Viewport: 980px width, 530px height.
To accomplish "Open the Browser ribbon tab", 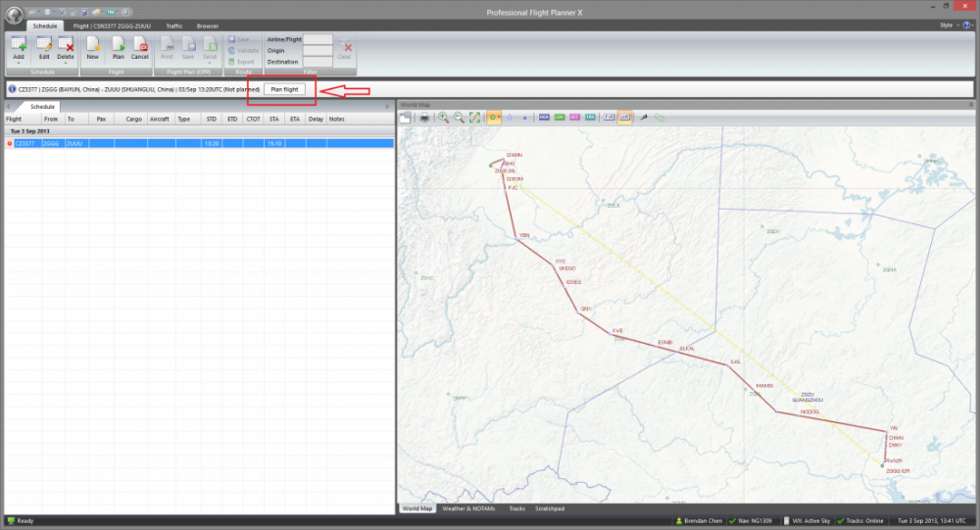I will (208, 26).
